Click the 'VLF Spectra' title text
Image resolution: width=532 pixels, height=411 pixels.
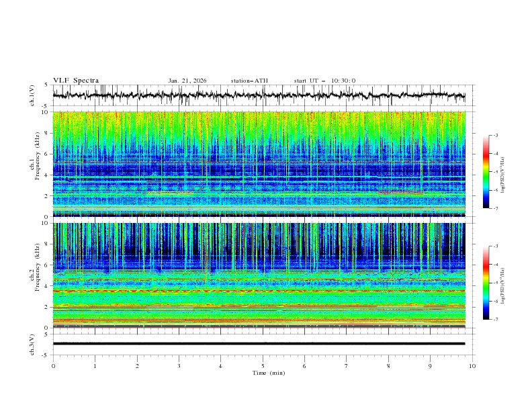tap(76, 81)
